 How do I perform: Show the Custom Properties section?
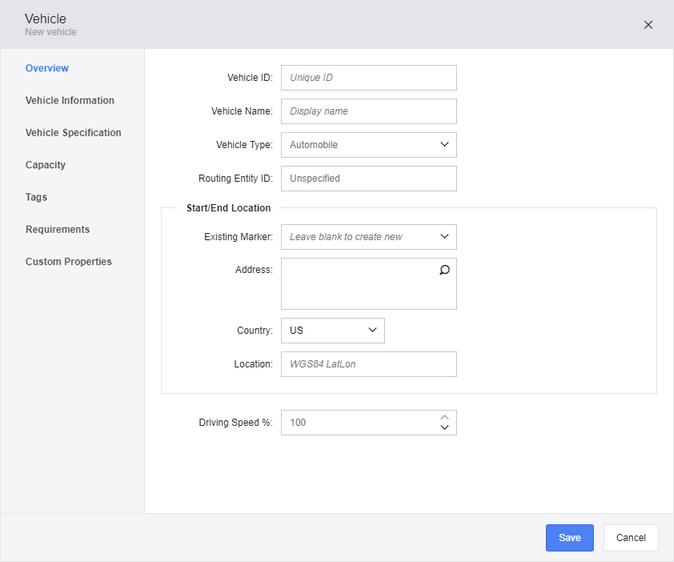[68, 261]
